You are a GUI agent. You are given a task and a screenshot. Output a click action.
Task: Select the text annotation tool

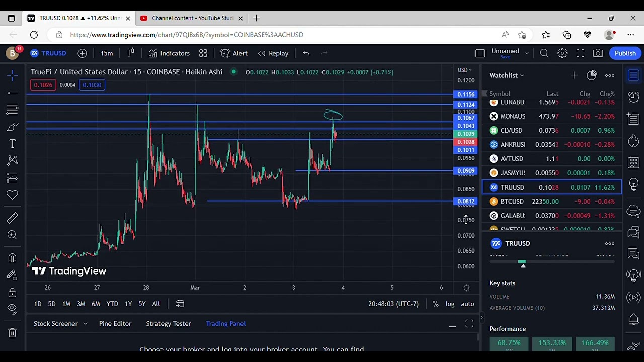[13, 144]
